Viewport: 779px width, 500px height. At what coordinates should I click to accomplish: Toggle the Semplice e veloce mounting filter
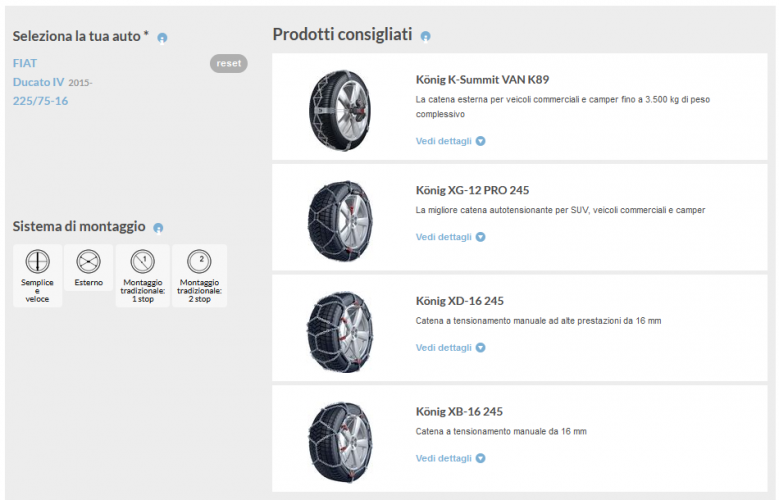[x=37, y=274]
